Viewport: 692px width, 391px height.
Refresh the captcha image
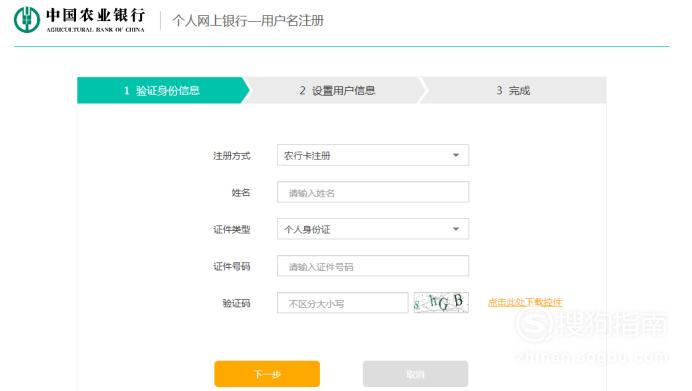441,303
